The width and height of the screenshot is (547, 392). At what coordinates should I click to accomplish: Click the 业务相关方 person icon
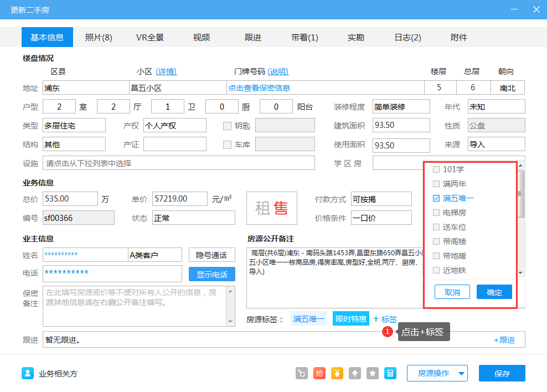click(28, 373)
